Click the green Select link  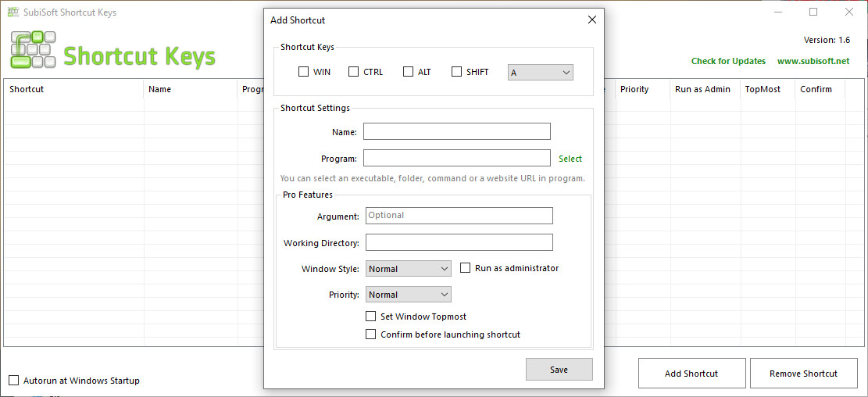(570, 159)
